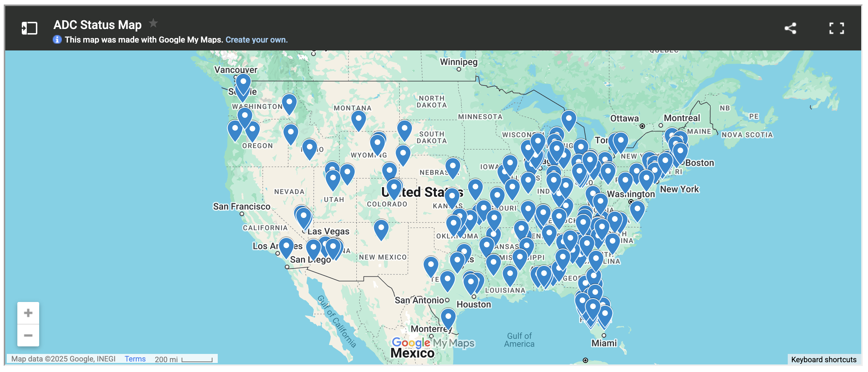Click the NEVADA state label
The image size is (868, 372).
[289, 192]
